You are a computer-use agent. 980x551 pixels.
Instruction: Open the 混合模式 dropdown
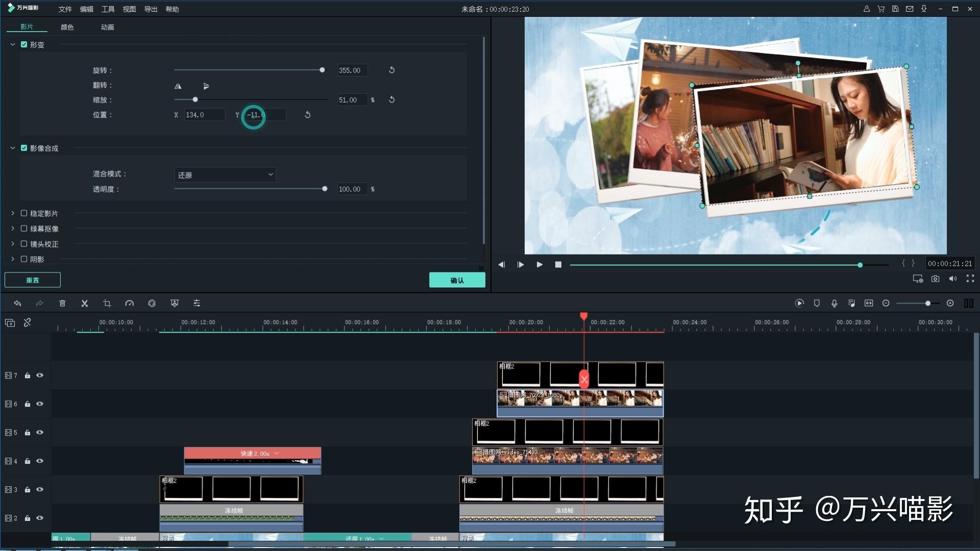pos(225,175)
